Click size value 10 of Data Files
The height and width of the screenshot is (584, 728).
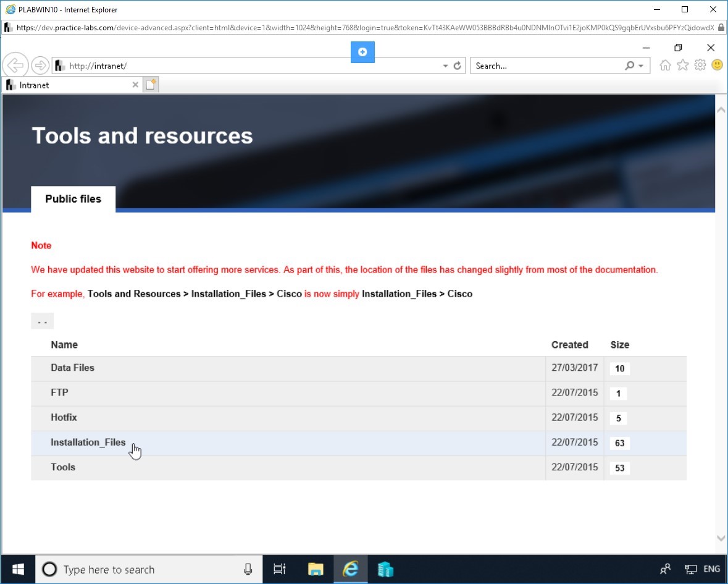(x=620, y=368)
